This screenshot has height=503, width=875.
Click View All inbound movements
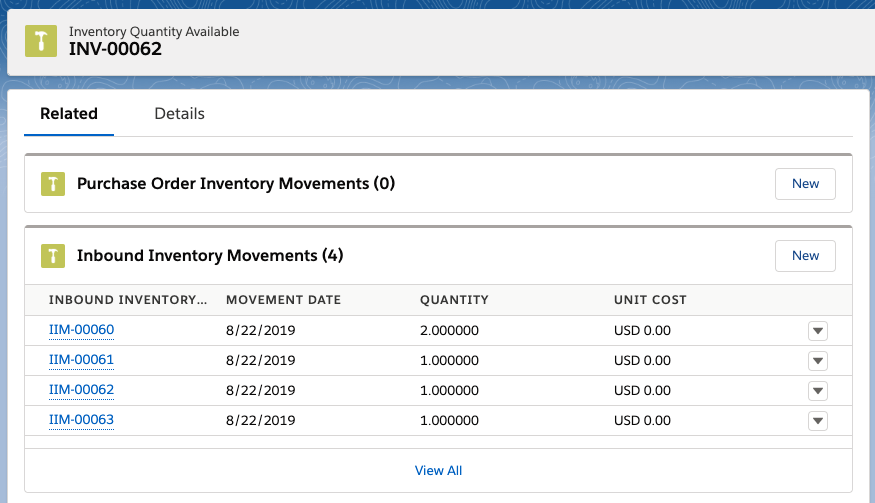pyautogui.click(x=438, y=471)
